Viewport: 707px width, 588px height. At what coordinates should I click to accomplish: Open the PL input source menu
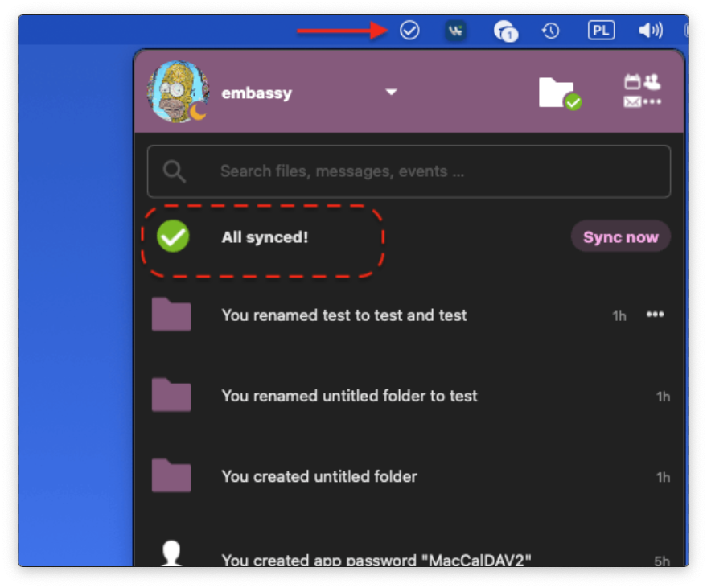pyautogui.click(x=601, y=31)
